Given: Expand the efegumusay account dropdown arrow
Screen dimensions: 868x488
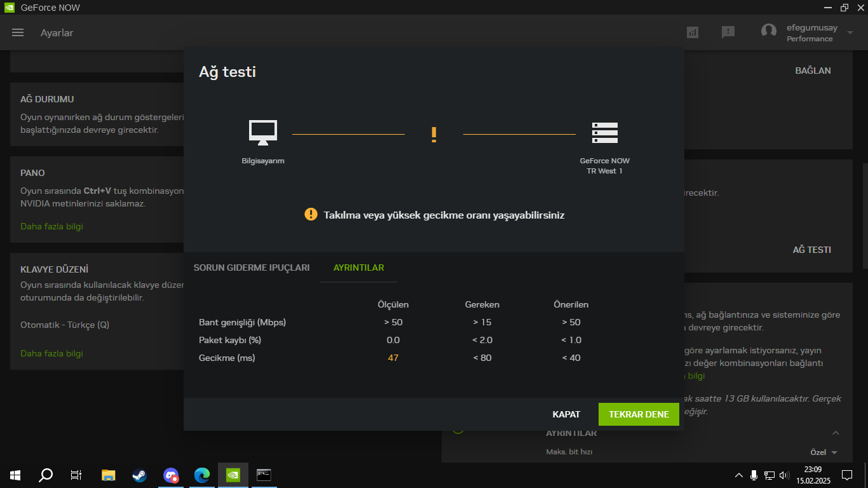Looking at the screenshot, I should [x=850, y=33].
